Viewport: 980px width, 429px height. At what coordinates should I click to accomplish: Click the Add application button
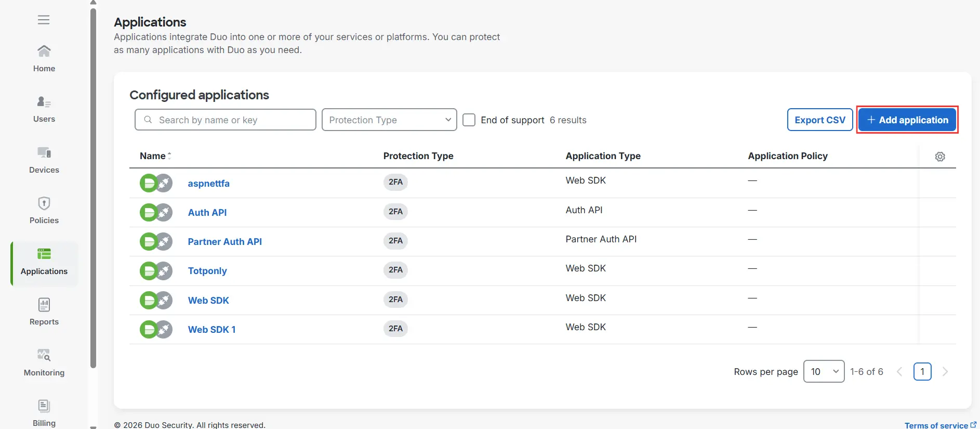(x=907, y=120)
